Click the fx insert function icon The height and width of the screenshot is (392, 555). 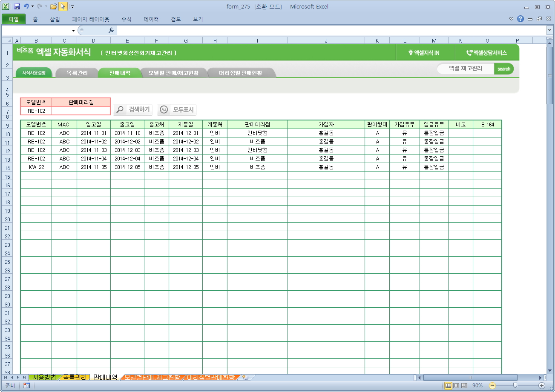click(111, 30)
